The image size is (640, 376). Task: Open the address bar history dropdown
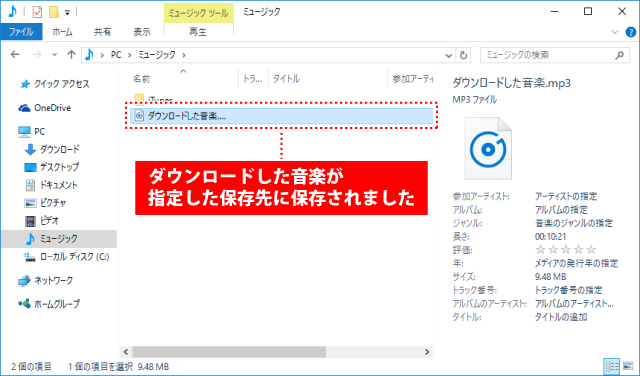click(x=448, y=55)
